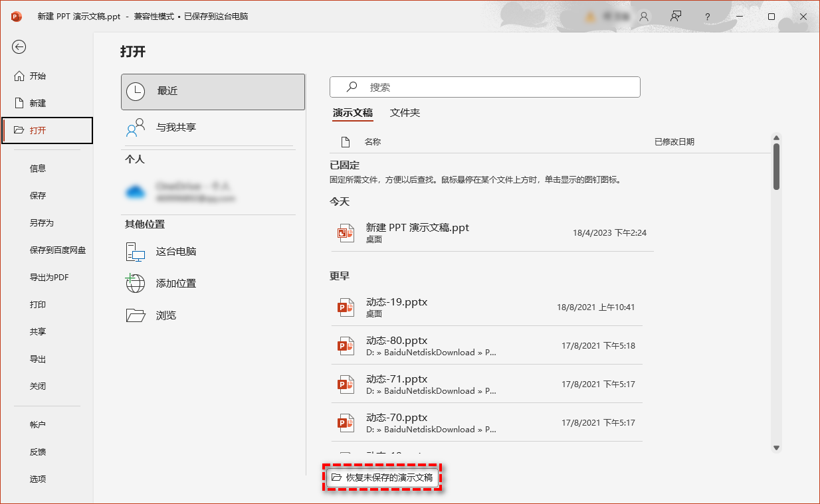Click the back arrow to exit backstage

coord(19,47)
